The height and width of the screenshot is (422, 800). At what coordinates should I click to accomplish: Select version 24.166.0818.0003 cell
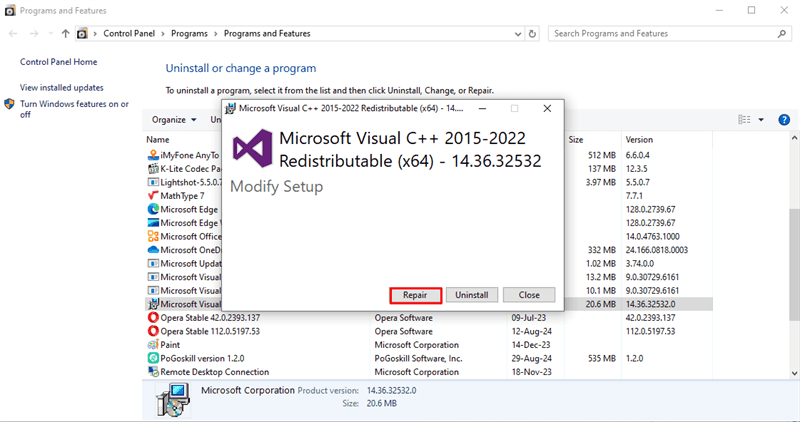[657, 250]
